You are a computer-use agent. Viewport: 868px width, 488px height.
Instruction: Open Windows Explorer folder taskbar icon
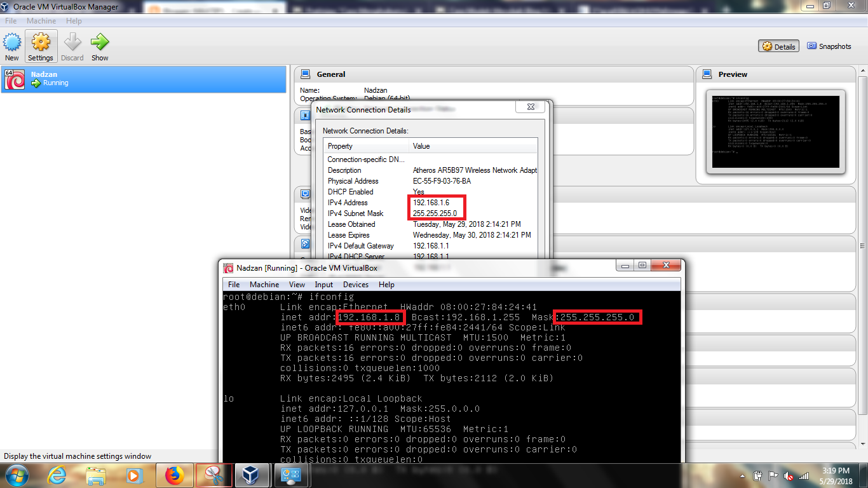(96, 475)
